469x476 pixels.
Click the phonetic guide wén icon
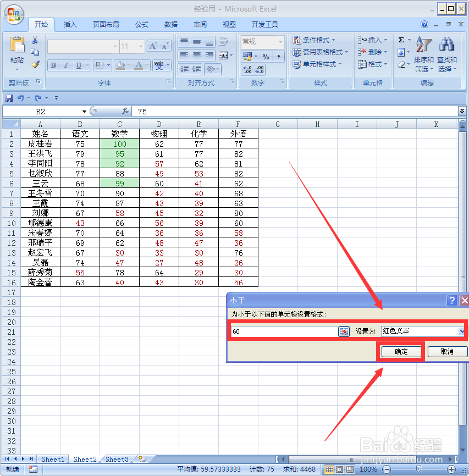tap(159, 65)
